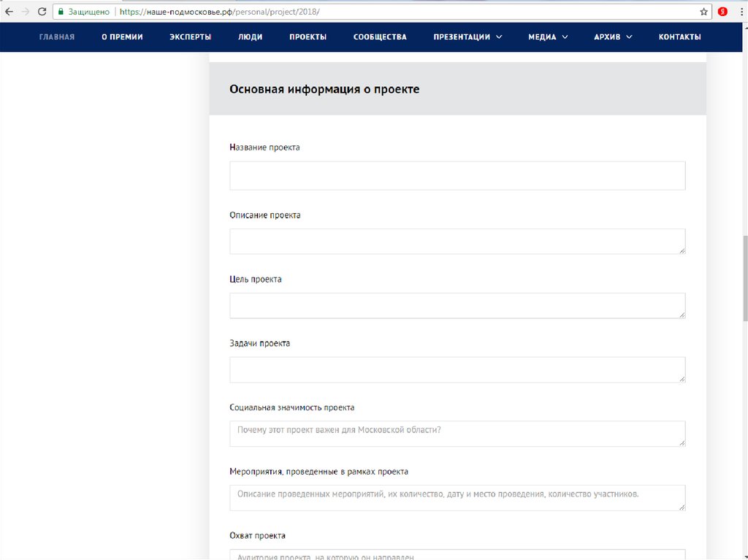The image size is (748, 560).
Task: Click resize handle of Описание проекта textarea
Action: point(682,250)
